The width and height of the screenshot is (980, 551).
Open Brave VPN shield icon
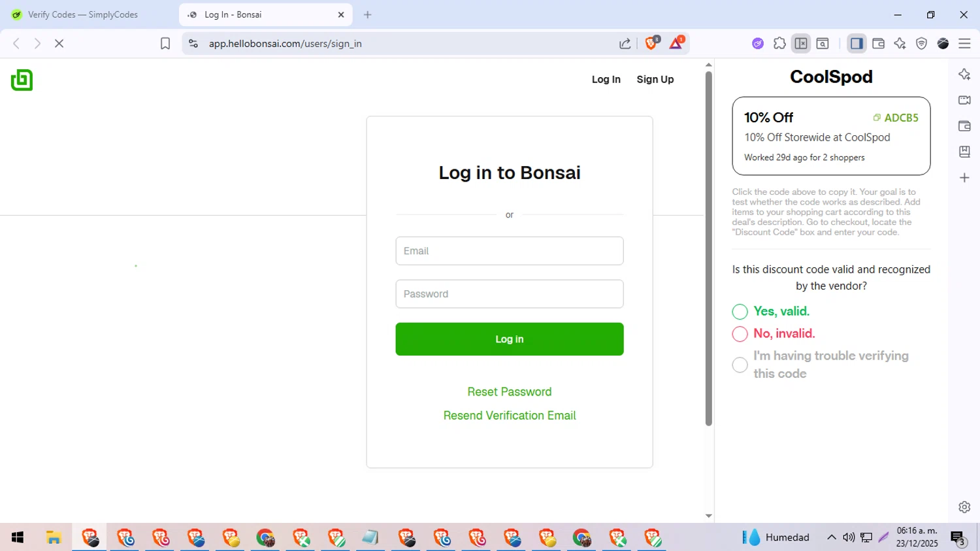[921, 44]
